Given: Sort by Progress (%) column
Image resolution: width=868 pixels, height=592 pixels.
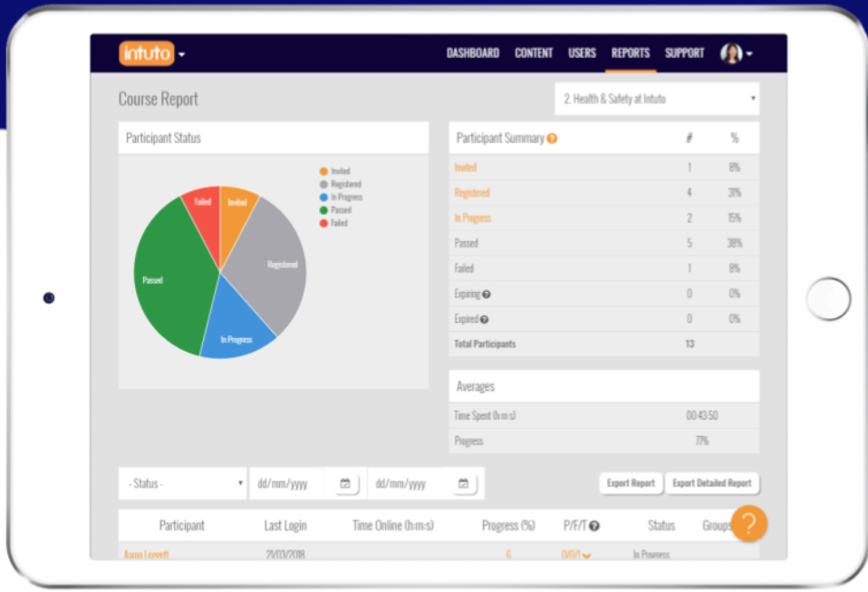Looking at the screenshot, I should [x=508, y=526].
